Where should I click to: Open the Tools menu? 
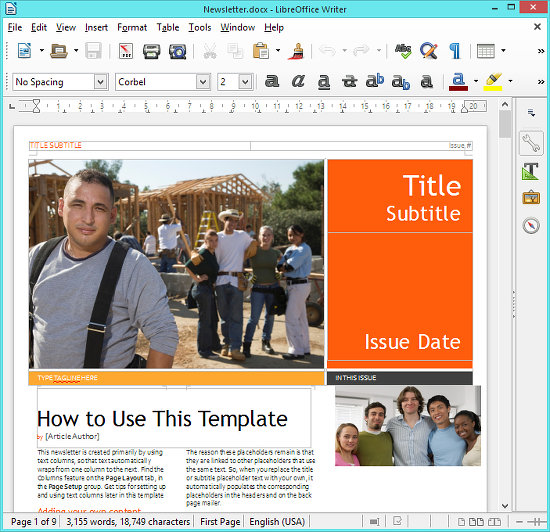pos(200,27)
